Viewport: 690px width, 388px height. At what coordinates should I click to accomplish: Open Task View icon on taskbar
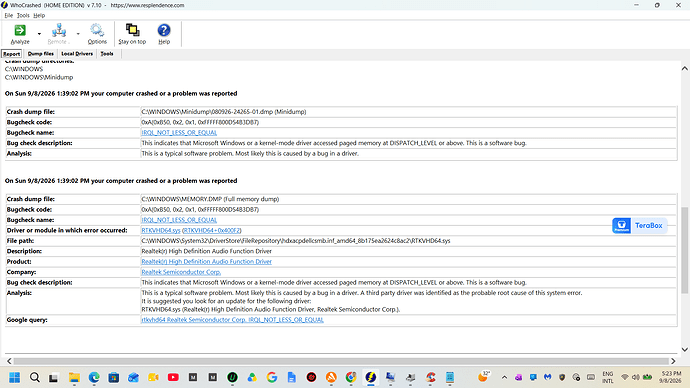coord(54,377)
